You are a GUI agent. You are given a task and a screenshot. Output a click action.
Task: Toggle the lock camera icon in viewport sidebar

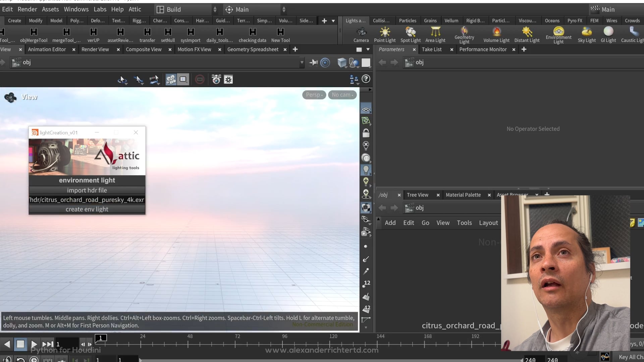click(366, 133)
